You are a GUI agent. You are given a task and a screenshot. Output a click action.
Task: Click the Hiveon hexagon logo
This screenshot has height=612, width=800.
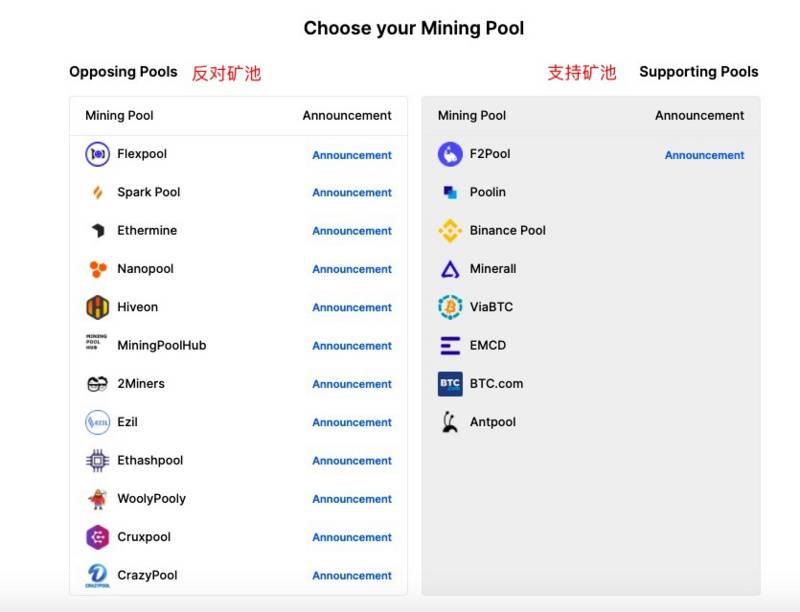point(97,307)
